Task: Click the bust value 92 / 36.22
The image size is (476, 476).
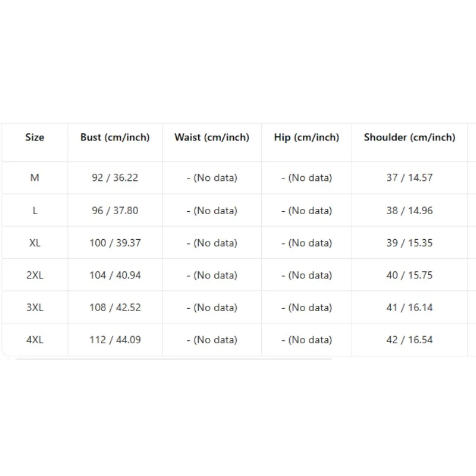Action: (x=115, y=177)
